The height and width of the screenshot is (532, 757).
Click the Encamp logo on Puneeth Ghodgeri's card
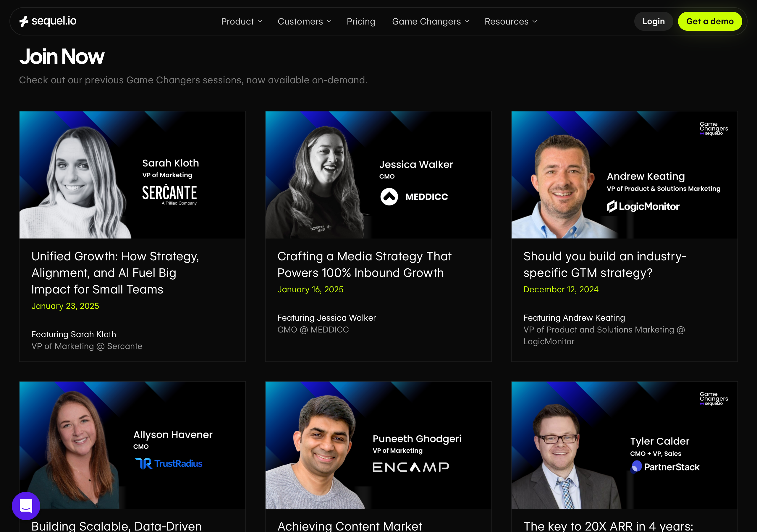[410, 466]
